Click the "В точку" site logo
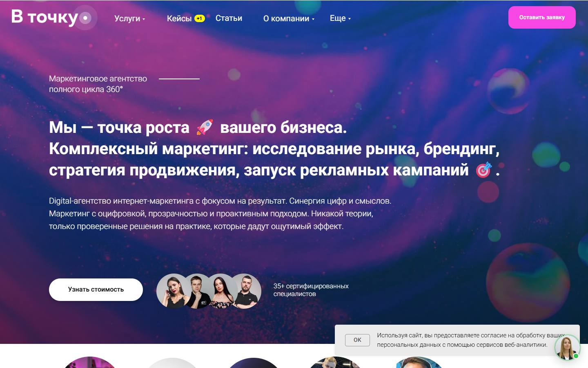The image size is (588, 368). (54, 17)
